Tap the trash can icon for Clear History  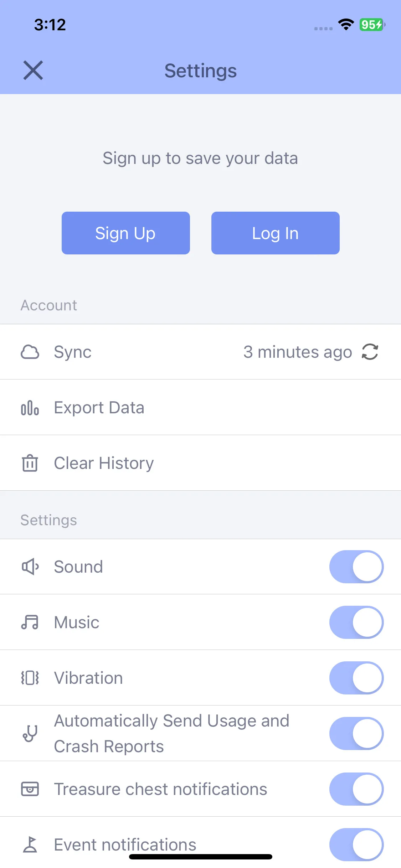(30, 463)
